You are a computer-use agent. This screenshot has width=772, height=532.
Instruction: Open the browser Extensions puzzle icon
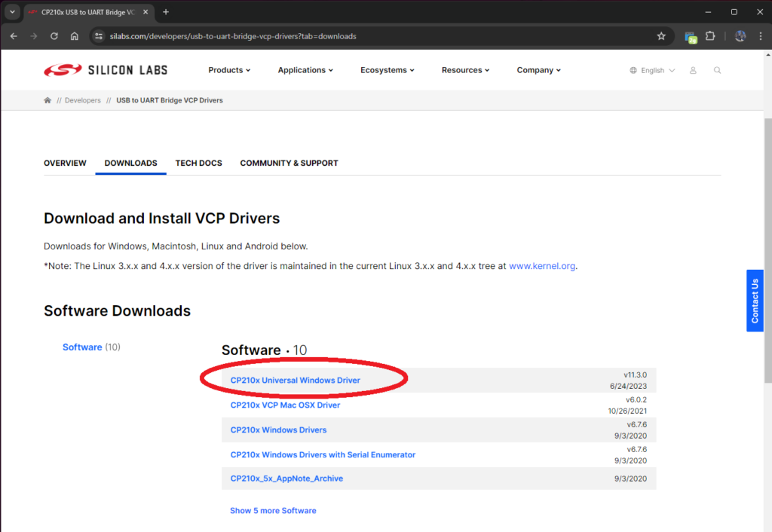click(710, 36)
